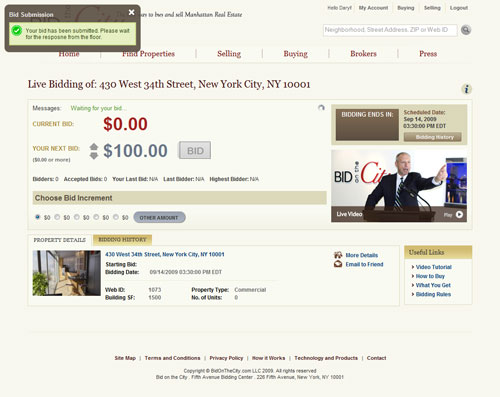
Task: Click the refresh spinner icon in messages
Action: [x=321, y=108]
